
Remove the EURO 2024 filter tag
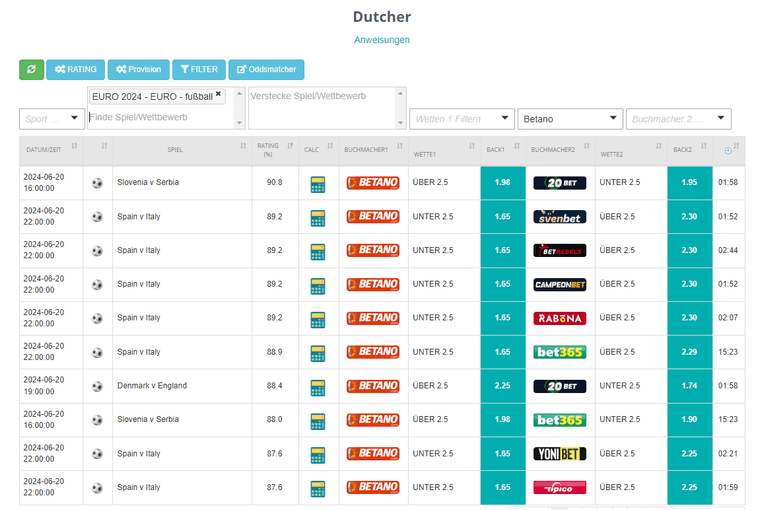pyautogui.click(x=218, y=95)
